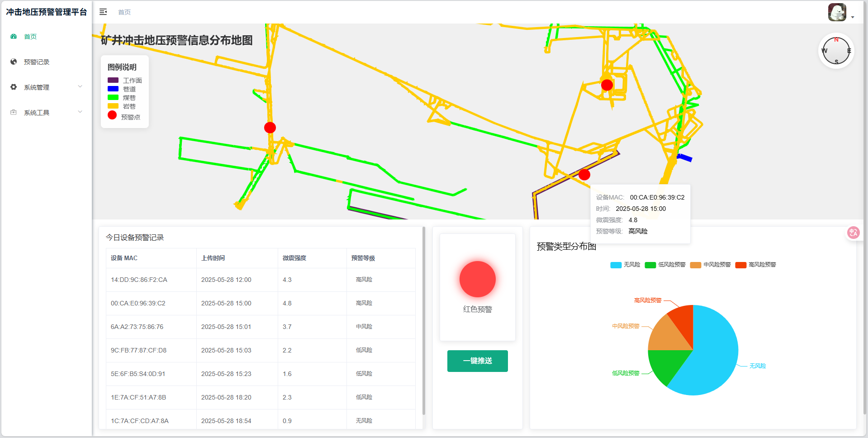
Task: Click the red warning point above the tooltip
Action: point(584,174)
